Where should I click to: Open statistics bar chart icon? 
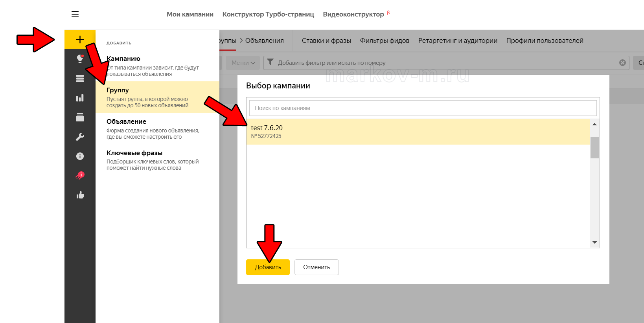coord(80,98)
